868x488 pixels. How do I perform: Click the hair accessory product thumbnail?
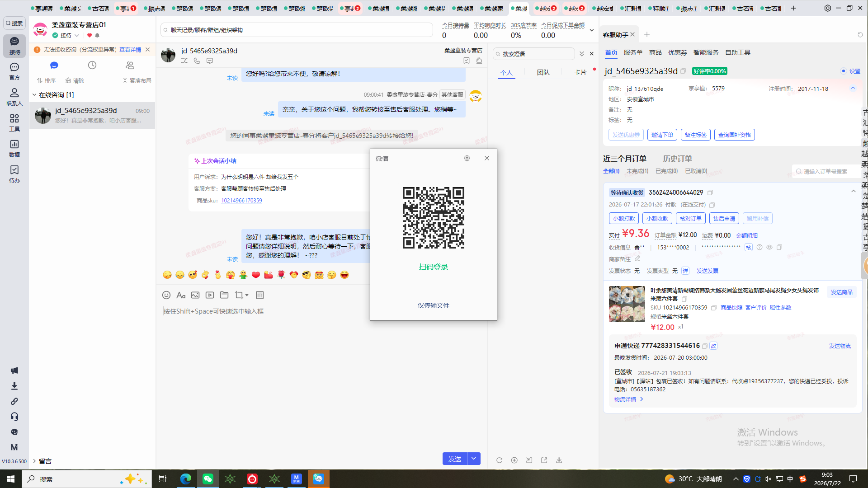pos(627,304)
